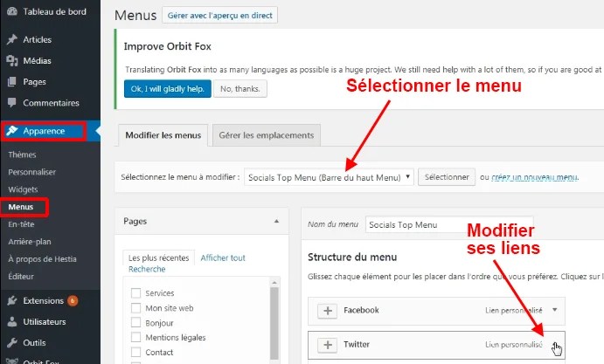The image size is (604, 364).
Task: Click the Extensions plugin icon
Action: coord(11,301)
